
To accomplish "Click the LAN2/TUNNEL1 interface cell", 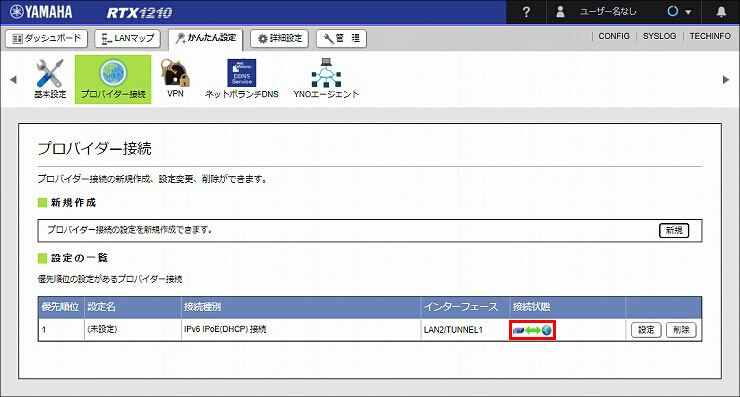I will click(x=465, y=329).
